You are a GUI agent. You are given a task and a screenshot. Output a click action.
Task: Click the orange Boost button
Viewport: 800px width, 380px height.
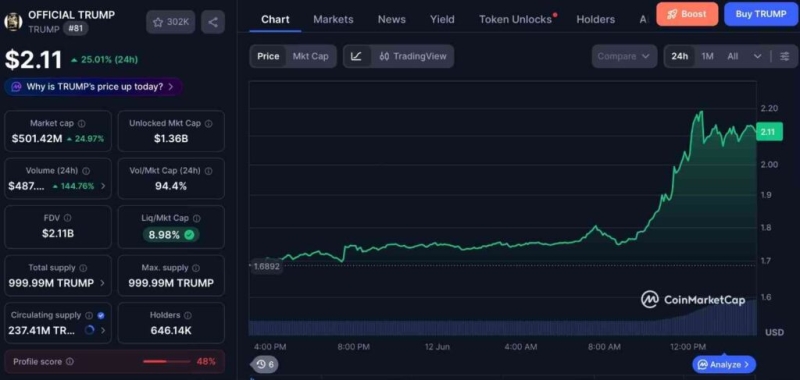point(687,14)
